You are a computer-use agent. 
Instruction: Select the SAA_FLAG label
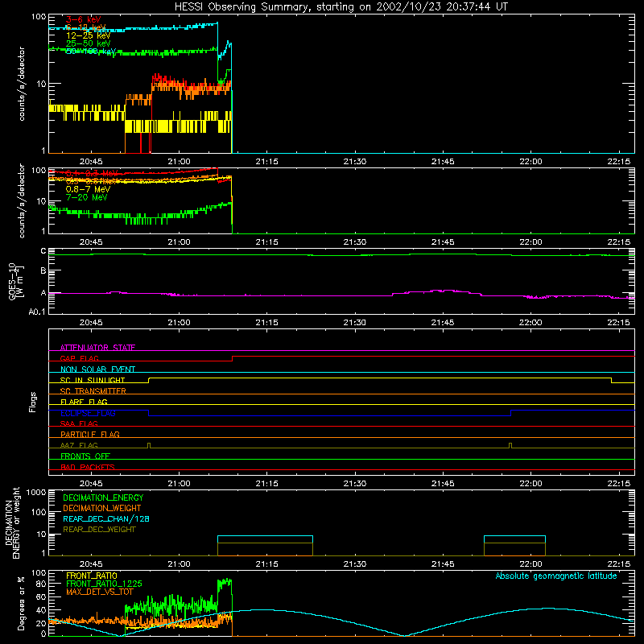79,423
